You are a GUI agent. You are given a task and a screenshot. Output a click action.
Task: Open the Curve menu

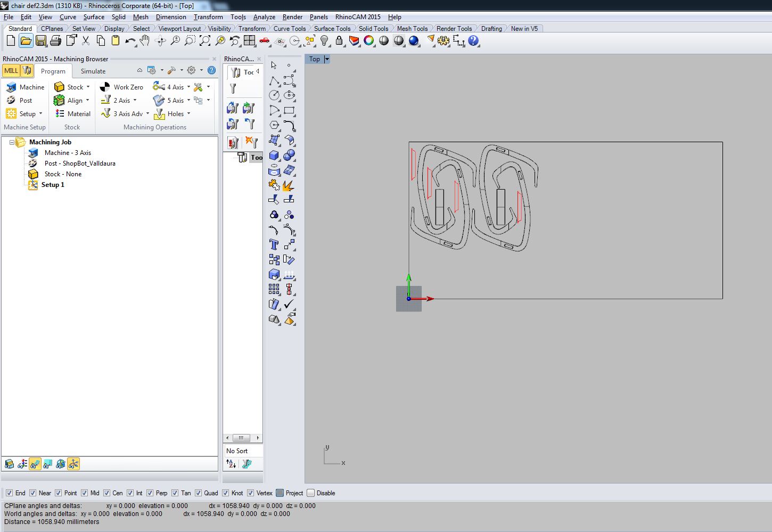[68, 17]
